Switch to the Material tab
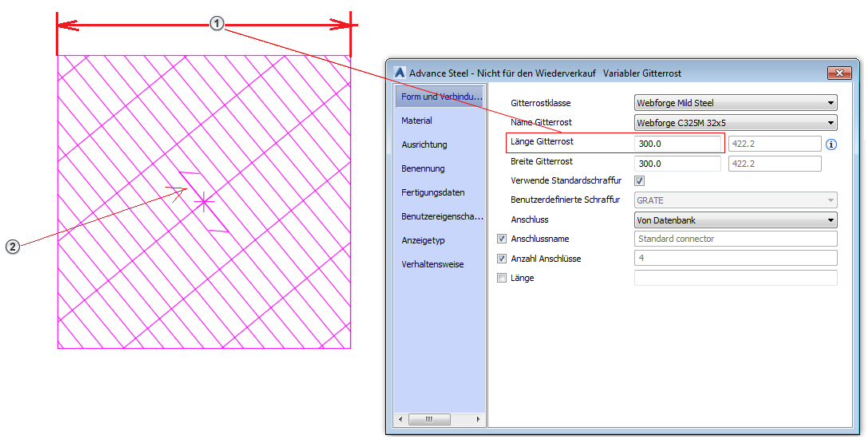 (416, 121)
